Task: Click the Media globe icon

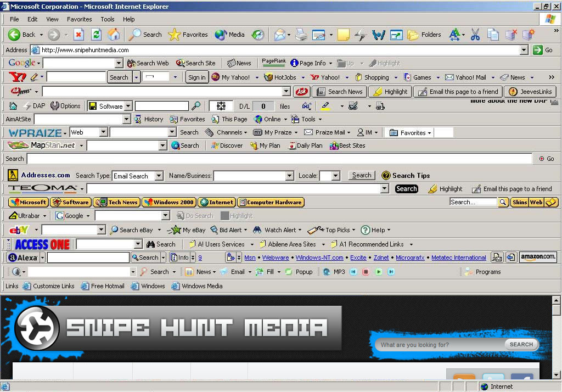Action: tap(221, 35)
